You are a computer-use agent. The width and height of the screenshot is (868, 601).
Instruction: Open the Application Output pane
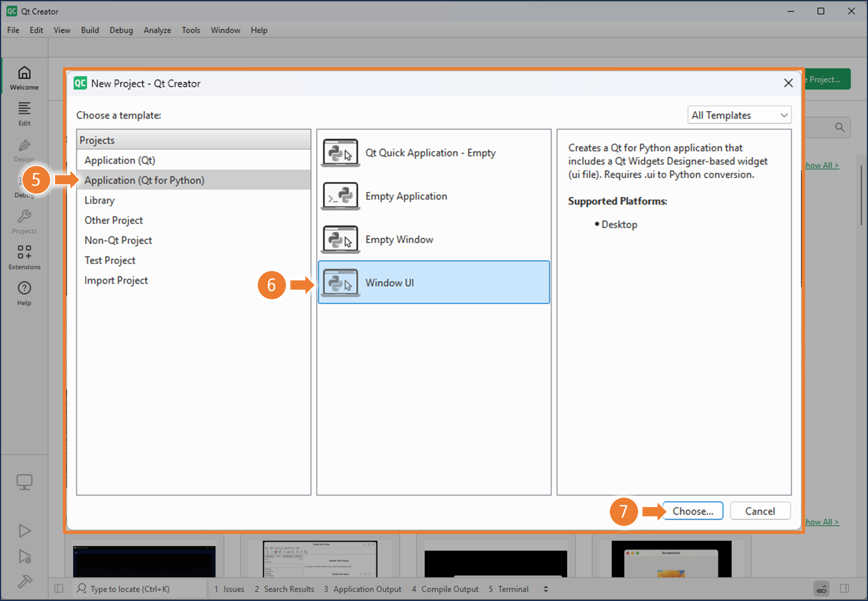coord(363,589)
